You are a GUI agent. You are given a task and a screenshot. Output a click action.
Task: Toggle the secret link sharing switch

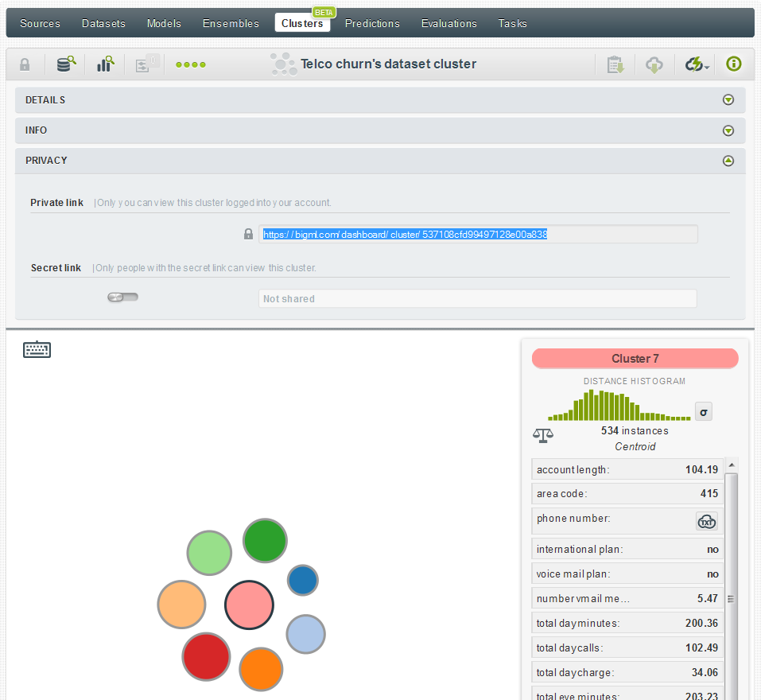[122, 297]
